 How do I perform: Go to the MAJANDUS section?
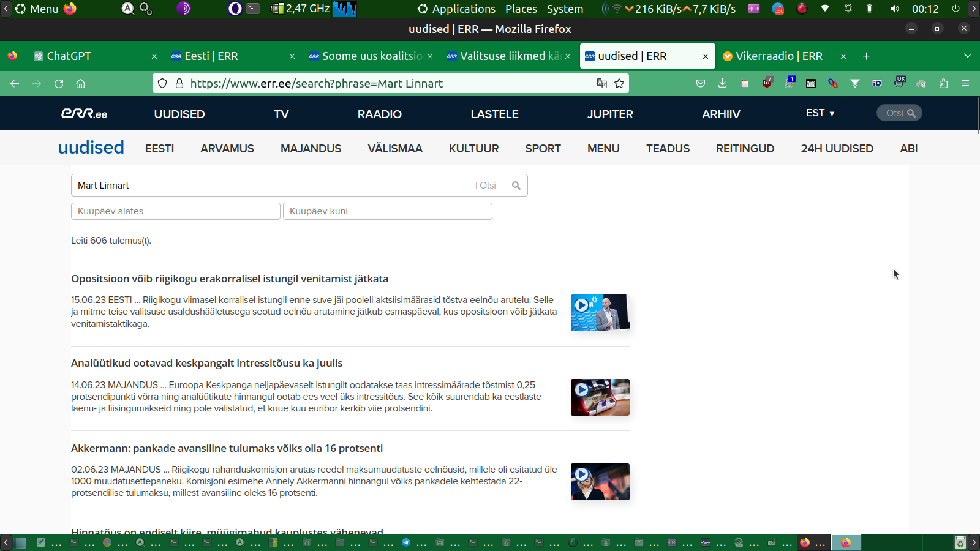tap(311, 149)
